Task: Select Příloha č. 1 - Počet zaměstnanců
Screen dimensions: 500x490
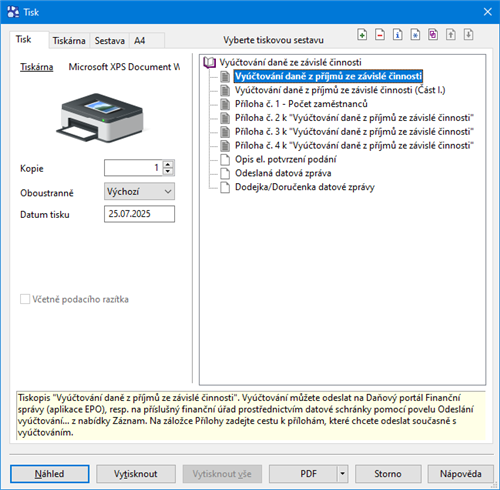Action: pos(301,104)
